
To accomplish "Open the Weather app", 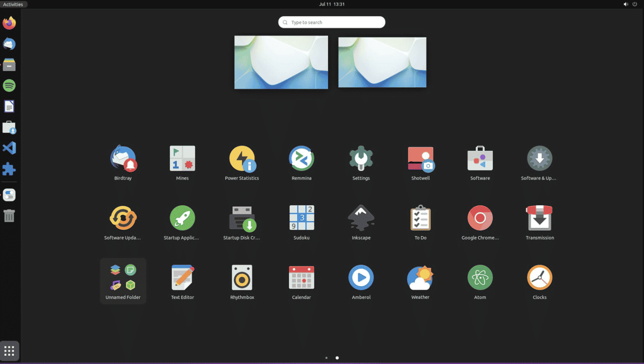I will (420, 282).
